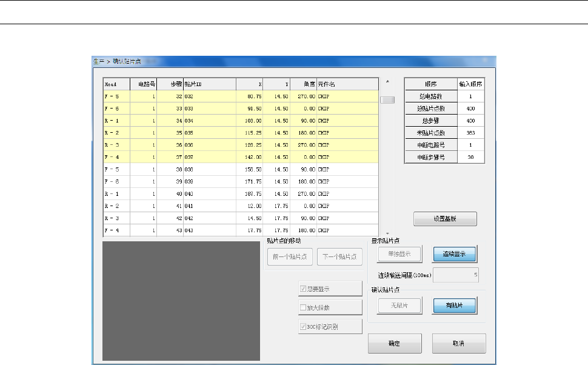Click the gray placement preview area
The height and width of the screenshot is (365, 588).
pyautogui.click(x=181, y=301)
